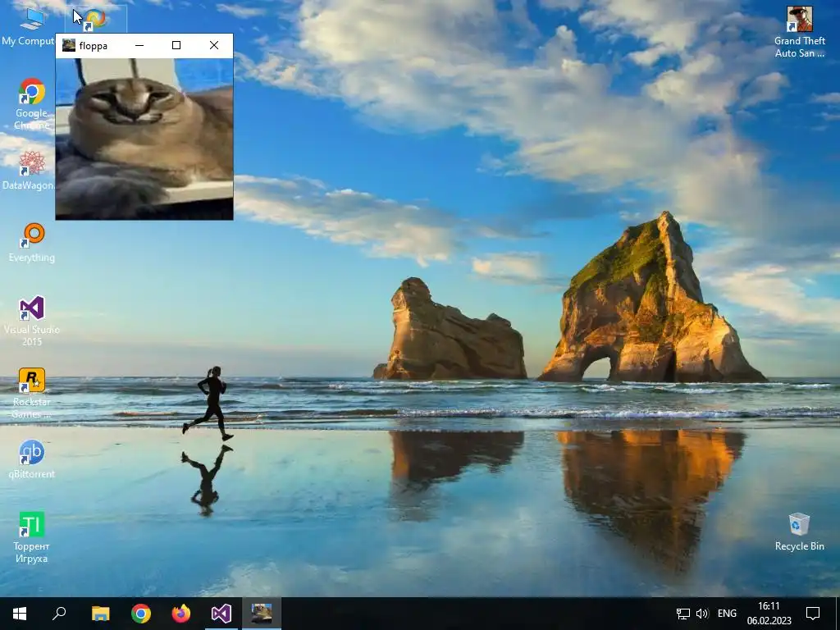The width and height of the screenshot is (840, 630).
Task: Close the floppa window
Action: 214,46
